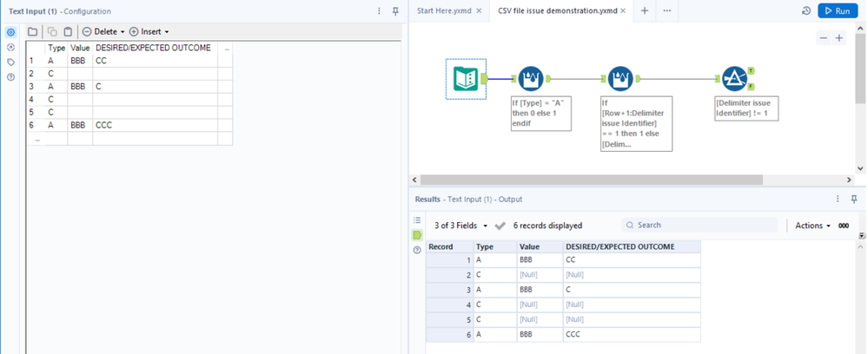The width and height of the screenshot is (868, 354).
Task: Open the Annotation tag icon in configuration sidebar
Action: [10, 62]
